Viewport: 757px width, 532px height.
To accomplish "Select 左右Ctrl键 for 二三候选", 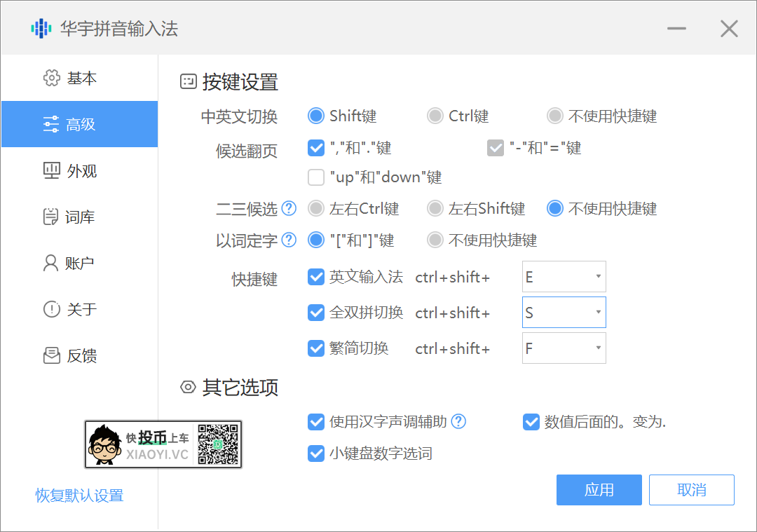I will pyautogui.click(x=315, y=209).
